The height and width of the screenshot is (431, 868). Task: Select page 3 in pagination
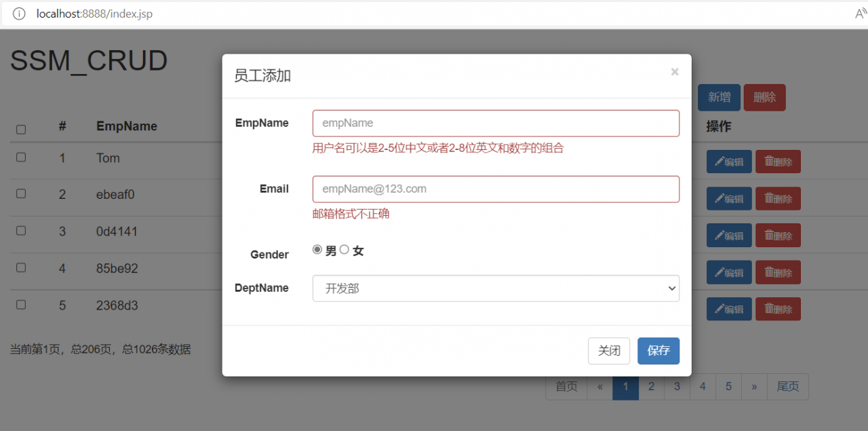tap(677, 386)
